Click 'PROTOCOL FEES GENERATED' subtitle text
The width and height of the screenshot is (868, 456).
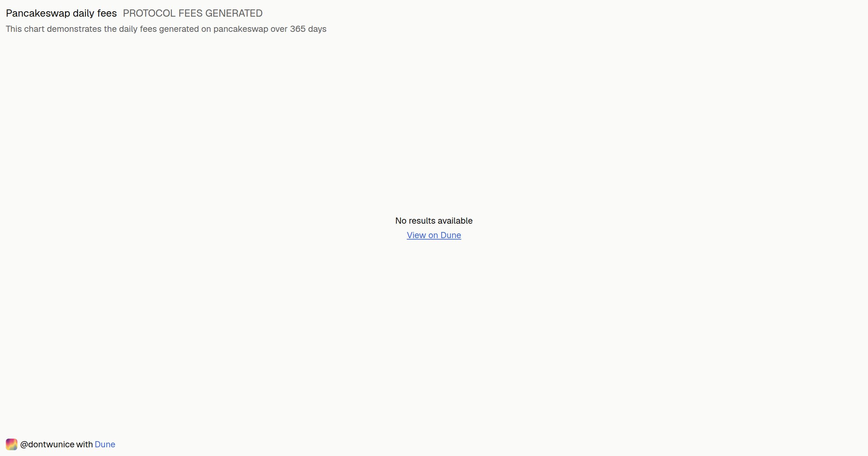(193, 13)
